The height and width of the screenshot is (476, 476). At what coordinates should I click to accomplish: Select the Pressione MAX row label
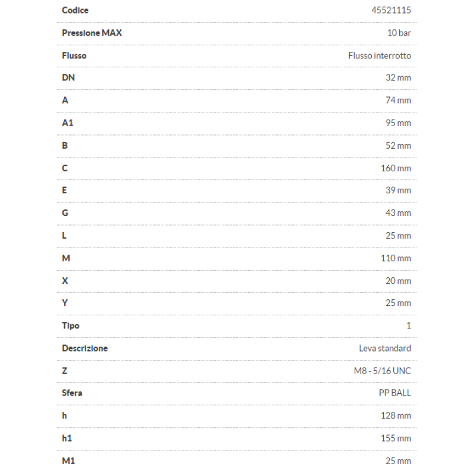(92, 33)
